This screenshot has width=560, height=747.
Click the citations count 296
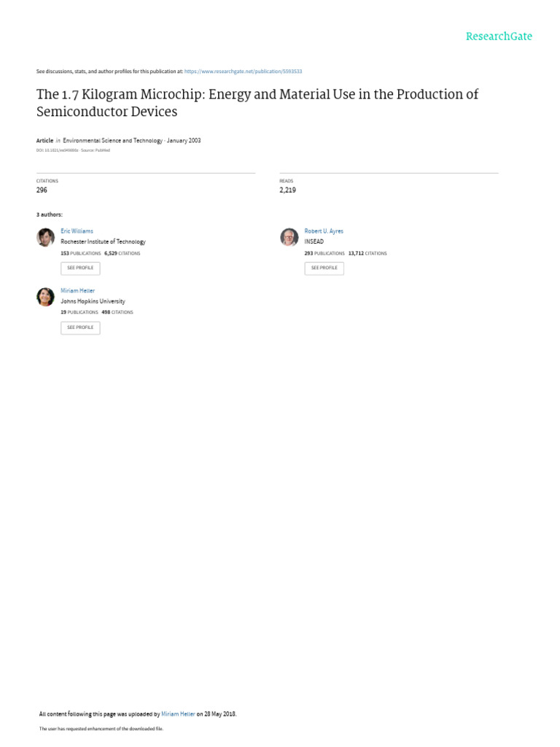click(42, 190)
